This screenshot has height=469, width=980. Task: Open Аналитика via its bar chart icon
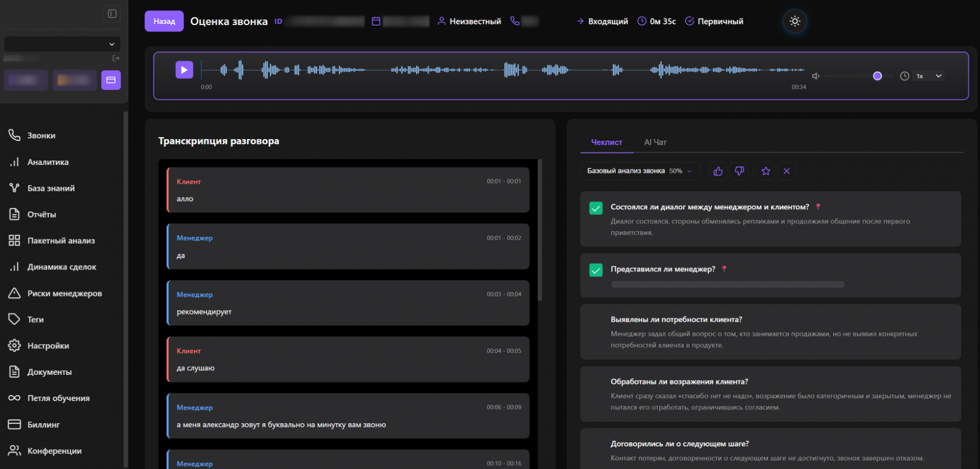(14, 162)
